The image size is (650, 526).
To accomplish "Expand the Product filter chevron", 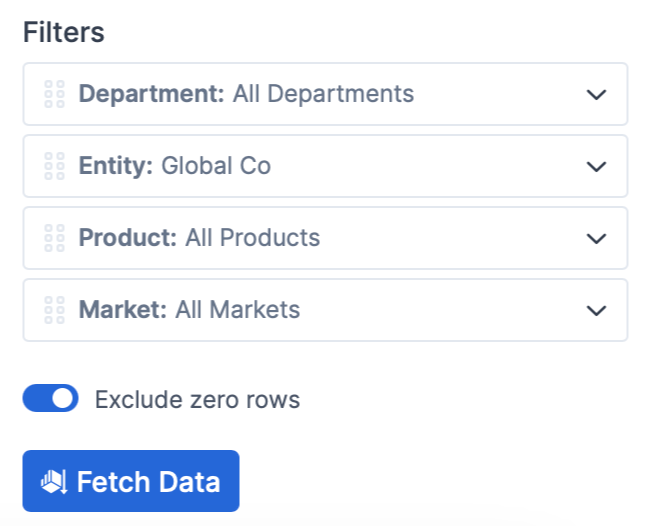I will pyautogui.click(x=596, y=238).
